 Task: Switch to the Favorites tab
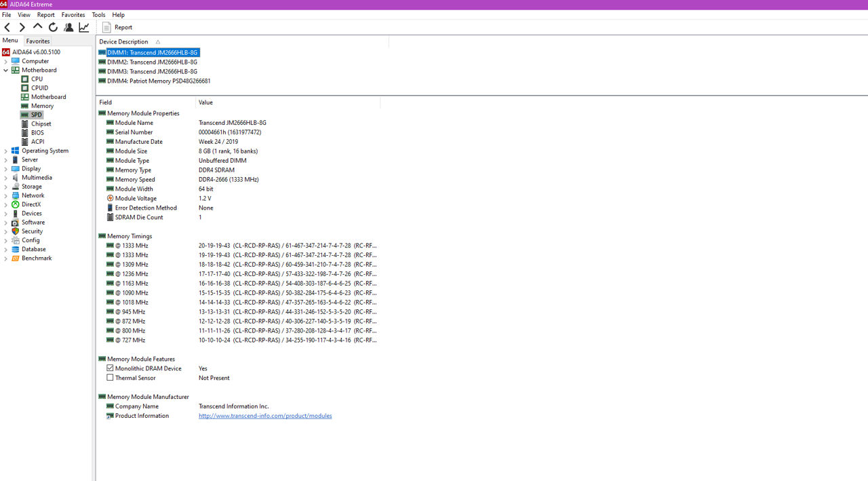coord(38,41)
